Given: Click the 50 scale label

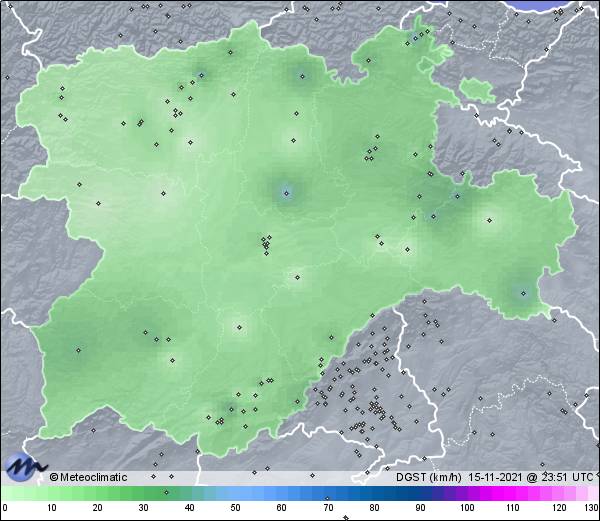Looking at the screenshot, I should (235, 508).
